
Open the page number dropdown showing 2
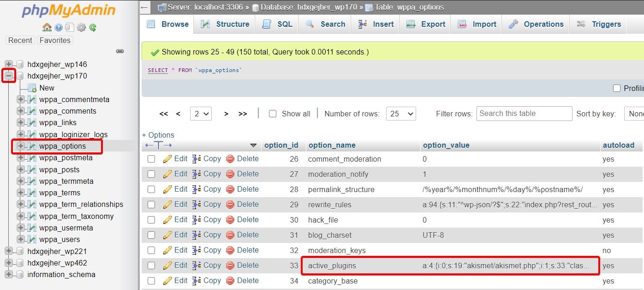pyautogui.click(x=201, y=113)
